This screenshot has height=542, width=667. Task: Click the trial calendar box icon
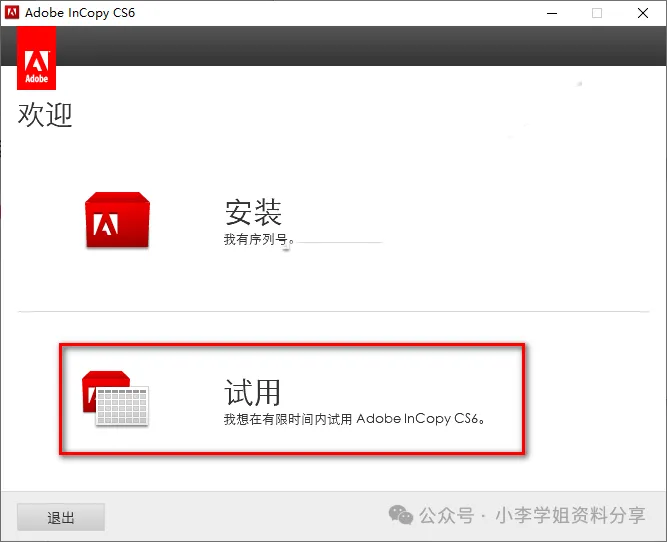115,398
